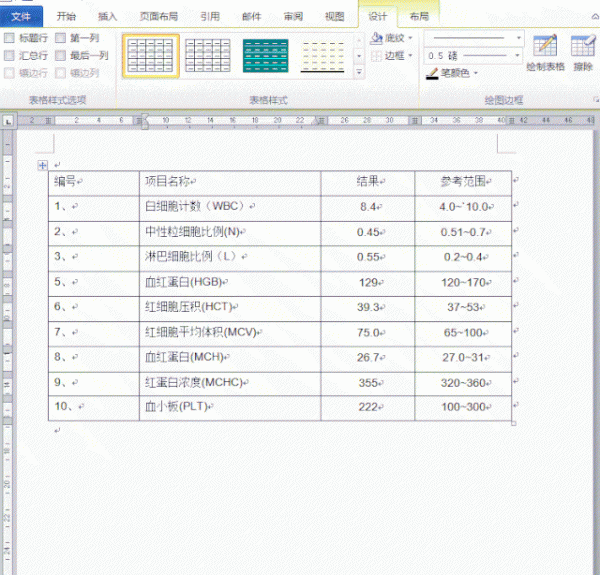This screenshot has width=600, height=575.
Task: Open the File (文件) tab
Action: 21,16
